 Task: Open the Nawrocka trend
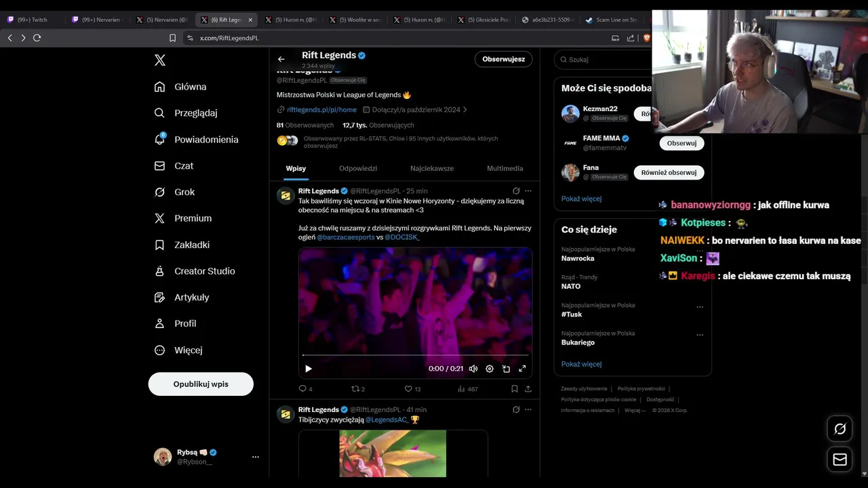578,258
